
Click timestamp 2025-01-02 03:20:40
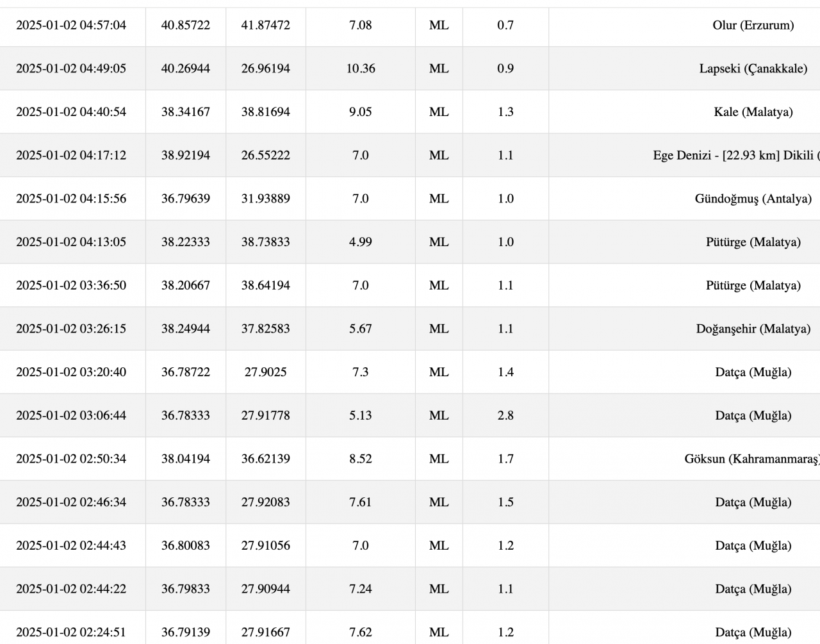click(71, 372)
